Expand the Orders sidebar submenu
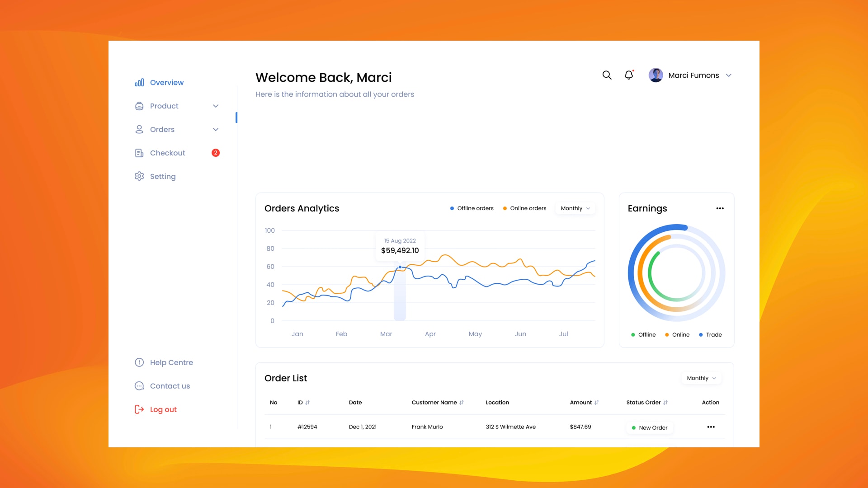Image resolution: width=868 pixels, height=488 pixels. click(x=216, y=129)
